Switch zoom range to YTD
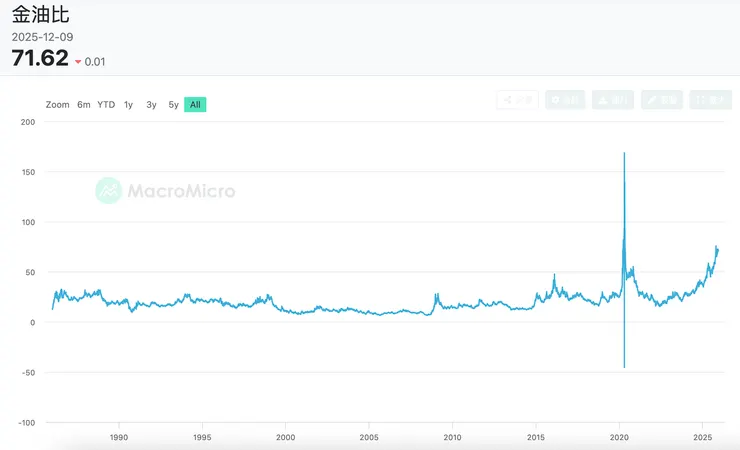 click(106, 105)
